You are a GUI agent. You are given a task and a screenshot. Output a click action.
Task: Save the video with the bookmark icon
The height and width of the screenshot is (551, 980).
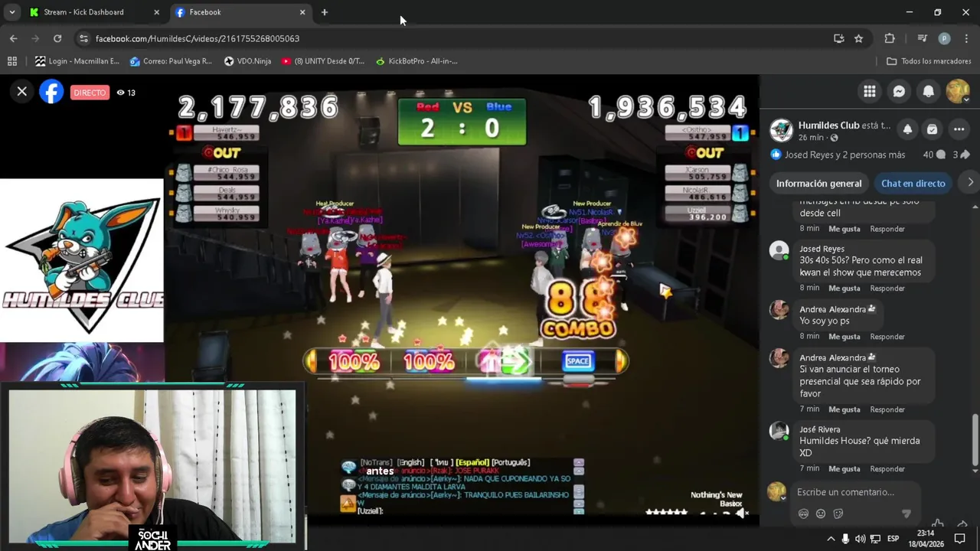point(932,129)
